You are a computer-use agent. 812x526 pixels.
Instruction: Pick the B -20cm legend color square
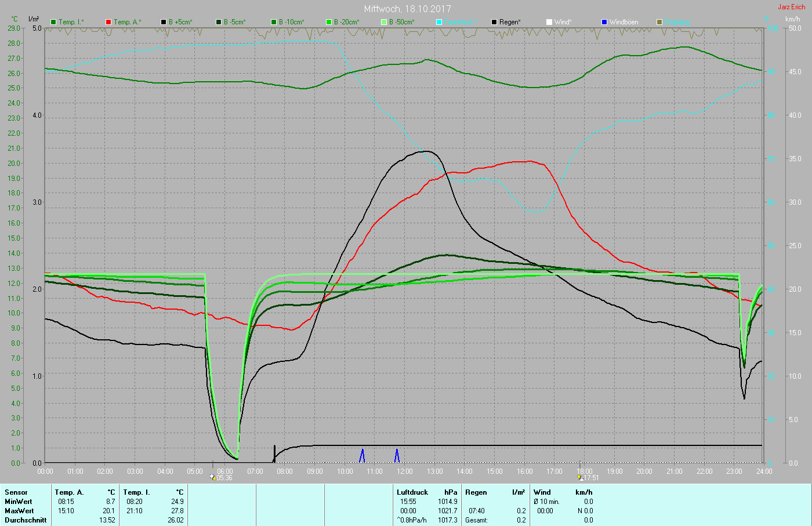(x=329, y=22)
